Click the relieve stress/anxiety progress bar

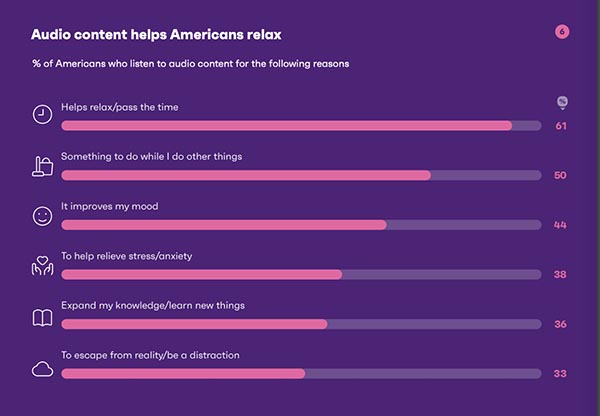(x=301, y=274)
